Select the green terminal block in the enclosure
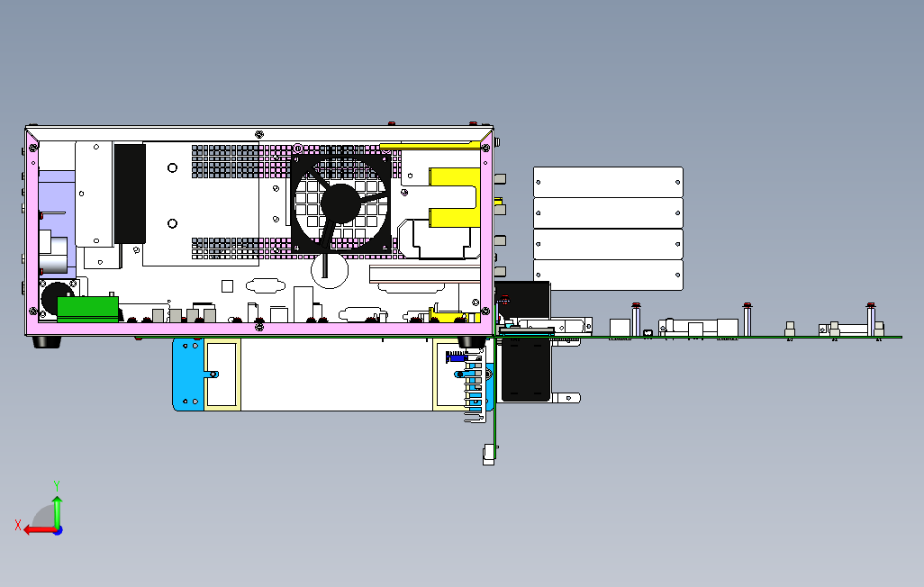Viewport: 924px width, 587px height. click(87, 309)
